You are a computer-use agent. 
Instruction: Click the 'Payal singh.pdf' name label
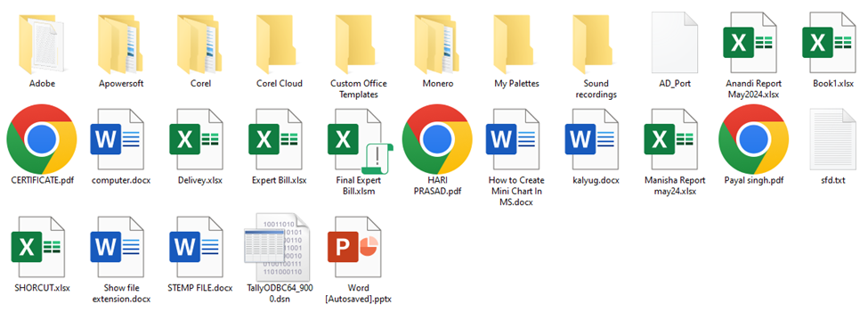coord(754,180)
